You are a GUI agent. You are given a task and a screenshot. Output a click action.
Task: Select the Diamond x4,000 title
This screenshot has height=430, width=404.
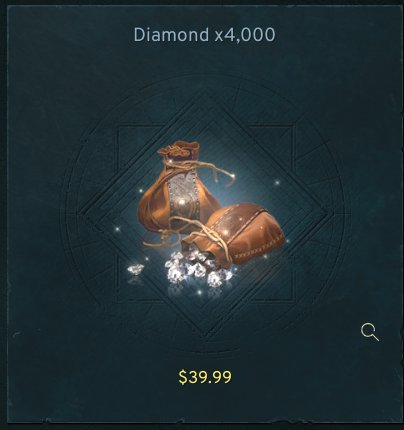[204, 35]
